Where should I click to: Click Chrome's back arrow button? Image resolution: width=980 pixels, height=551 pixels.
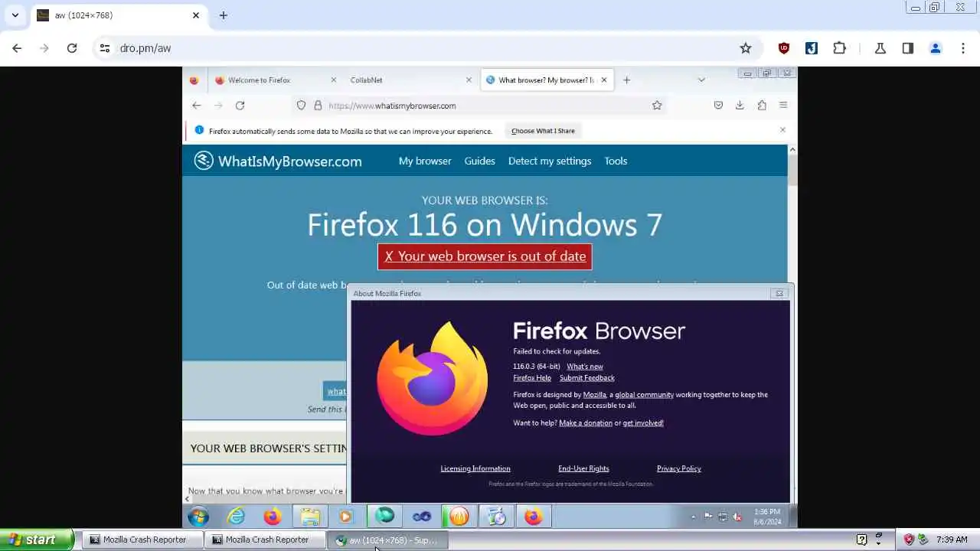click(x=17, y=48)
